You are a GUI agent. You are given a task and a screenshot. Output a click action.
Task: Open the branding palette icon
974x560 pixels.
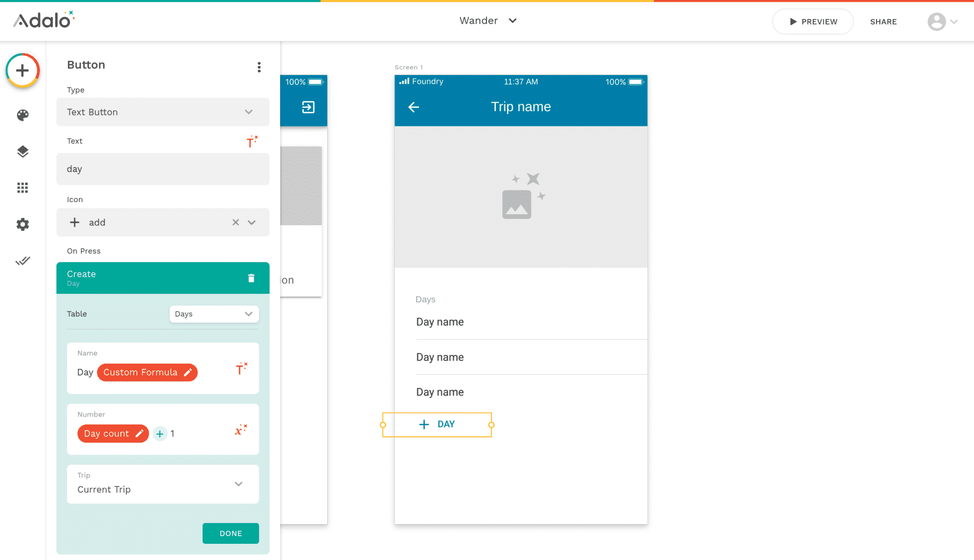click(22, 115)
